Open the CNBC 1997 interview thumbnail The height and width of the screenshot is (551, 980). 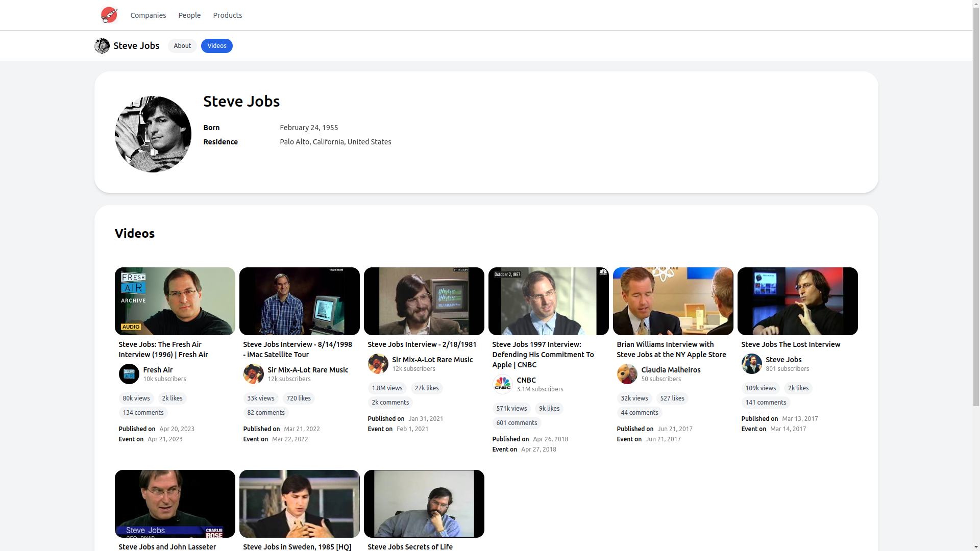coord(549,301)
